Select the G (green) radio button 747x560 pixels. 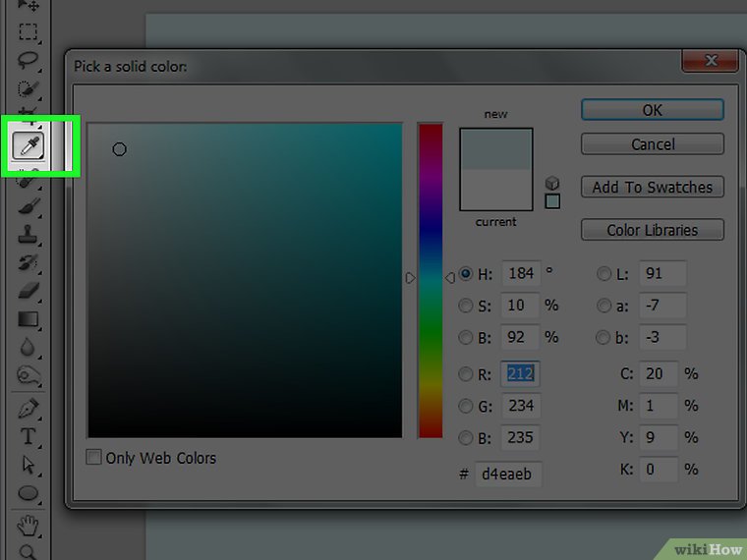click(466, 406)
